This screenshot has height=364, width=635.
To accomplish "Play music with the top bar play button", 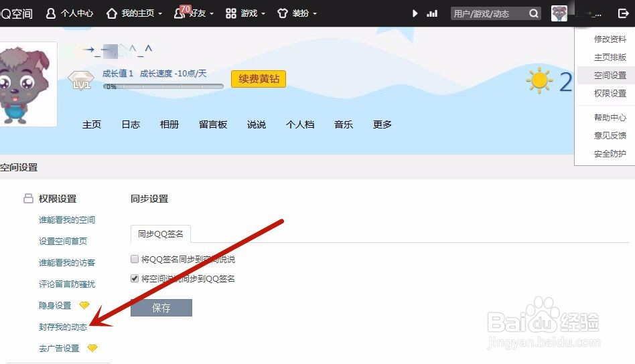I will pyautogui.click(x=415, y=13).
